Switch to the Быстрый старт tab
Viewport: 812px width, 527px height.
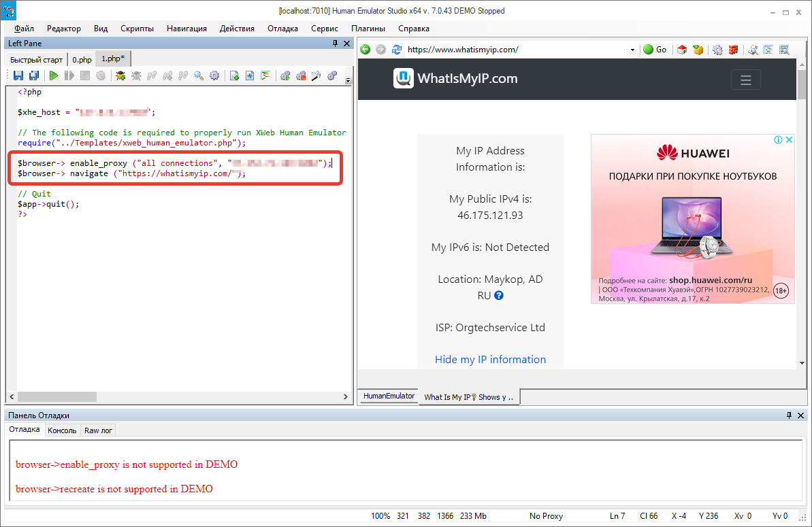click(x=36, y=59)
